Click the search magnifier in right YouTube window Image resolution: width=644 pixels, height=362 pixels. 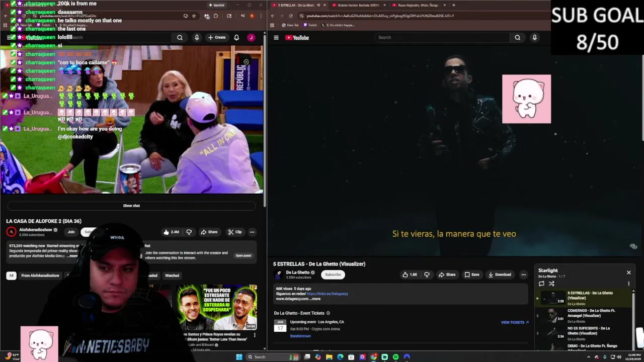517,37
